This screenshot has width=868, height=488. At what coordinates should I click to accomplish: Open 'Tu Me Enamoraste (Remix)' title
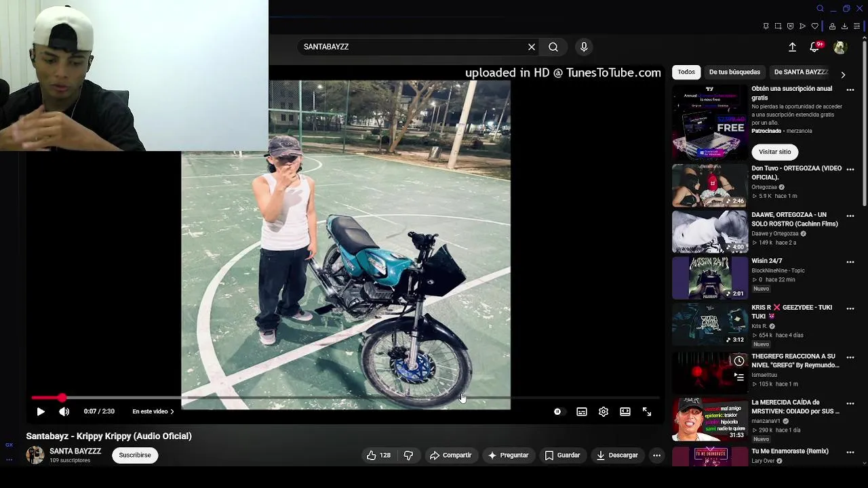[x=790, y=451]
